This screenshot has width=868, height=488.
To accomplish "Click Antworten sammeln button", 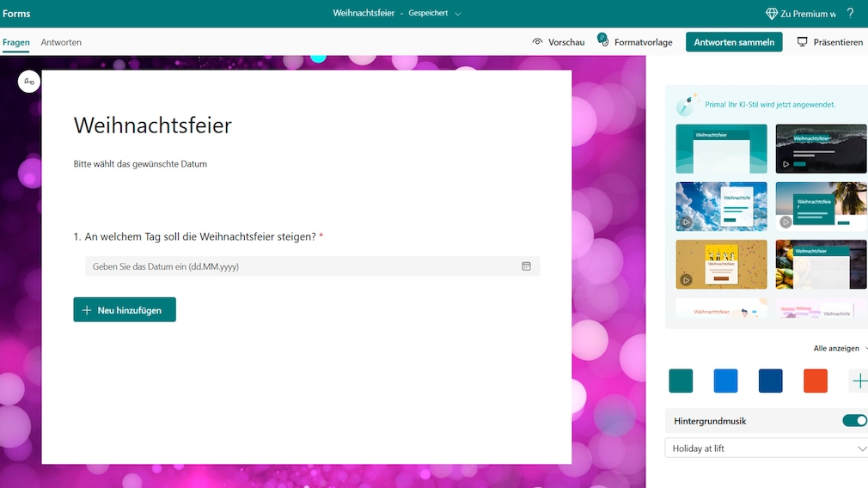I will click(733, 42).
